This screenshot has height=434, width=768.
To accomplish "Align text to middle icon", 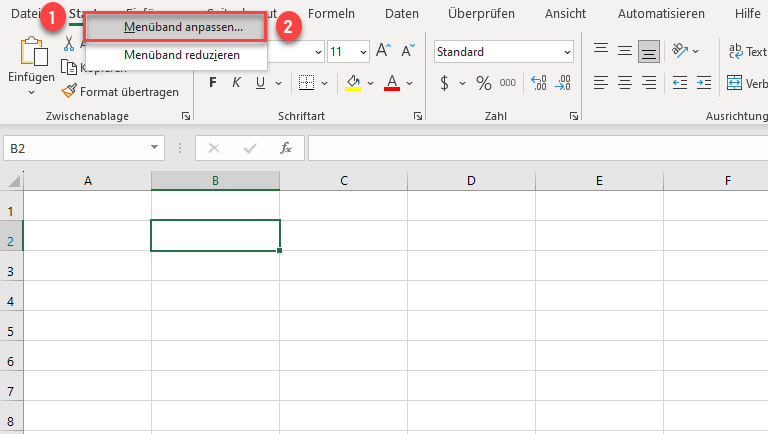I will point(624,51).
